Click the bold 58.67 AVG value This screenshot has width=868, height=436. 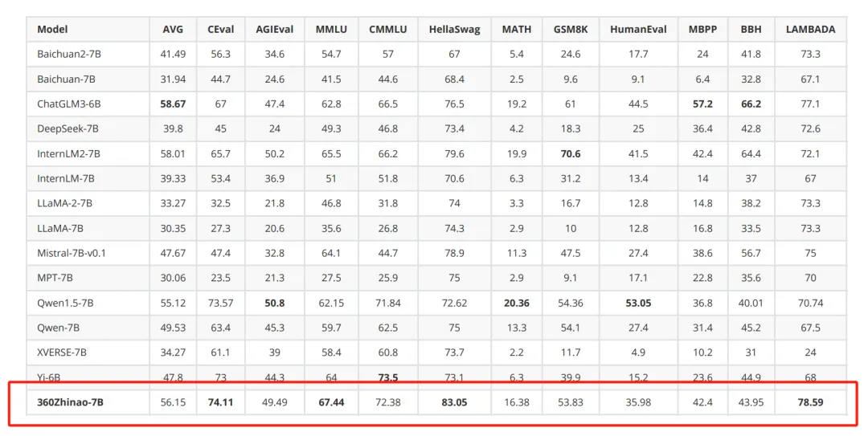click(173, 104)
